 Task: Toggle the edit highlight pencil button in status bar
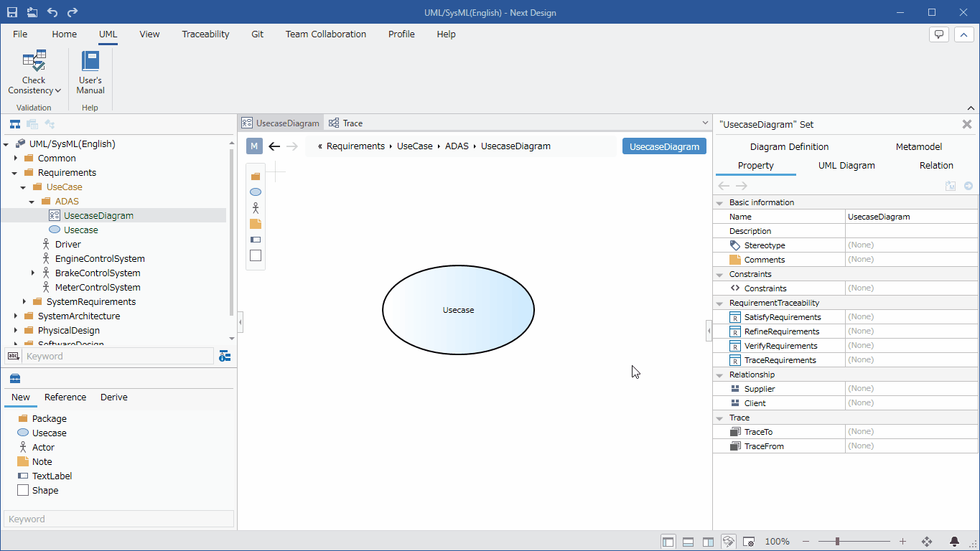coord(728,542)
